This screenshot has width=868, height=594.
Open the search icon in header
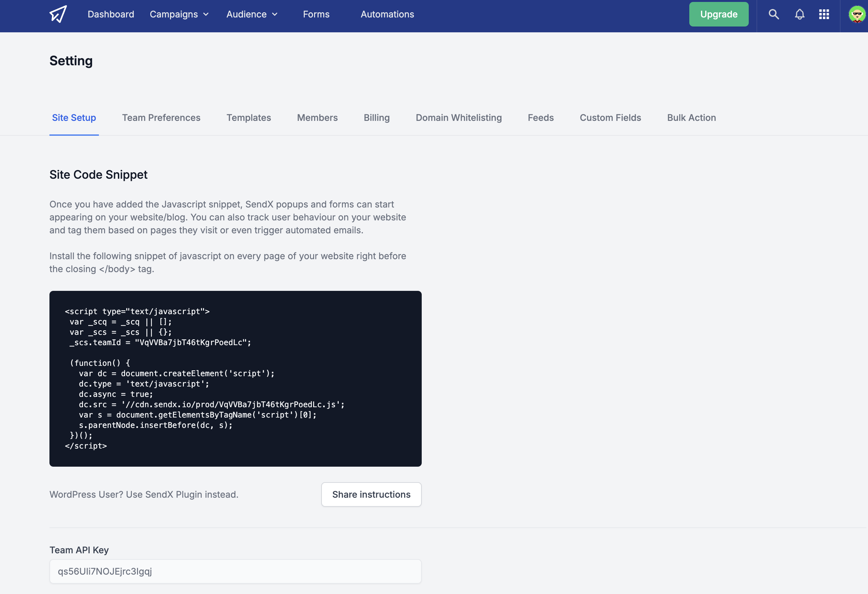pyautogui.click(x=774, y=14)
